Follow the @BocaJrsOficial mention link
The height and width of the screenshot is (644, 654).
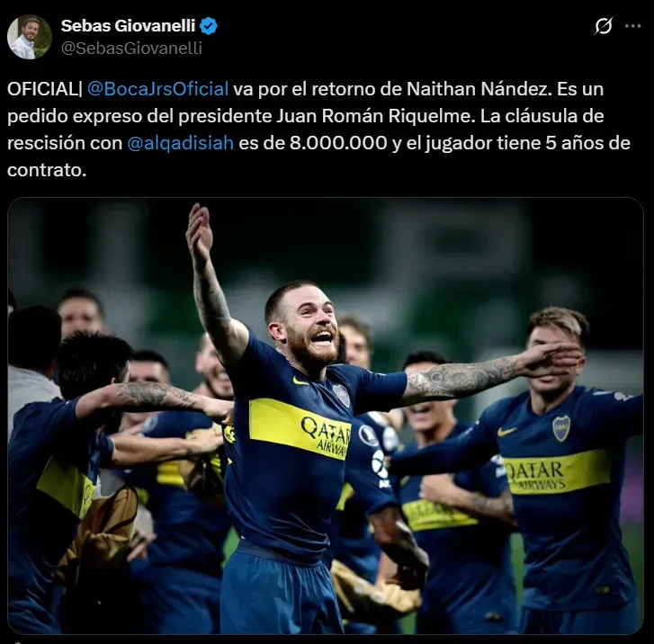157,89
